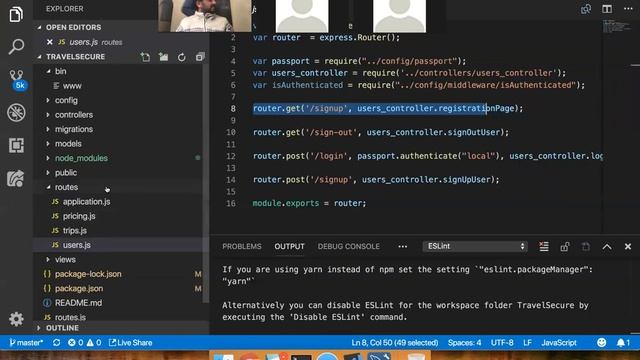
Task: Collapse the routes folder
Action: (66, 187)
